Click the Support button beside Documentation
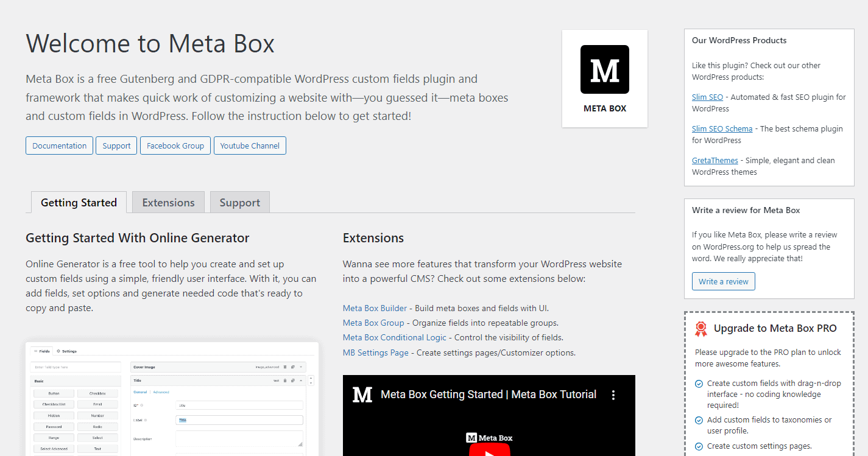Image resolution: width=868 pixels, height=456 pixels. click(x=116, y=146)
